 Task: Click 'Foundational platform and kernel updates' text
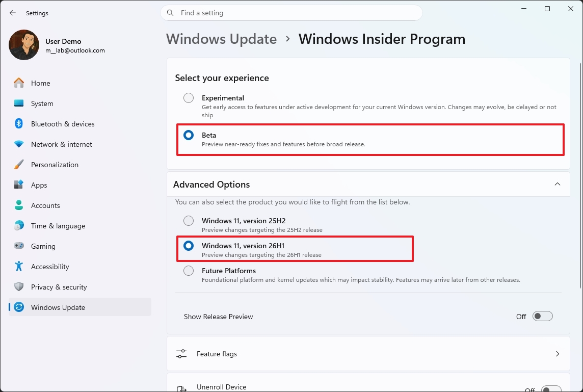(361, 280)
